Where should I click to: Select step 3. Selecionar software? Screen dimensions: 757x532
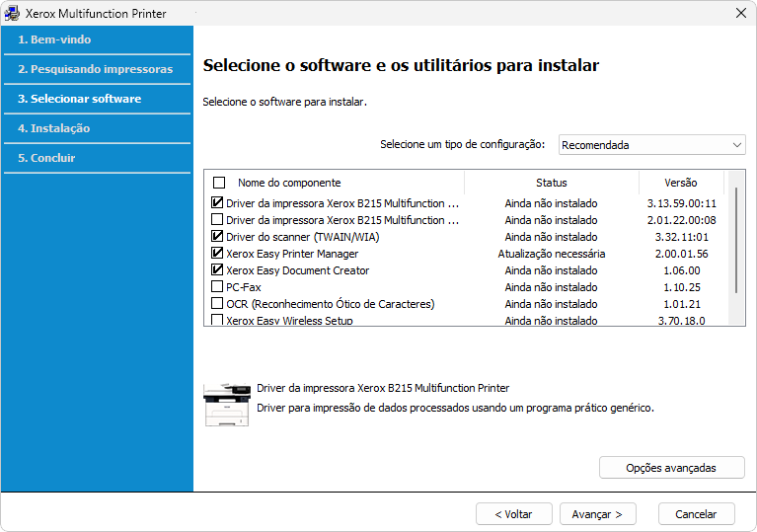[97, 99]
